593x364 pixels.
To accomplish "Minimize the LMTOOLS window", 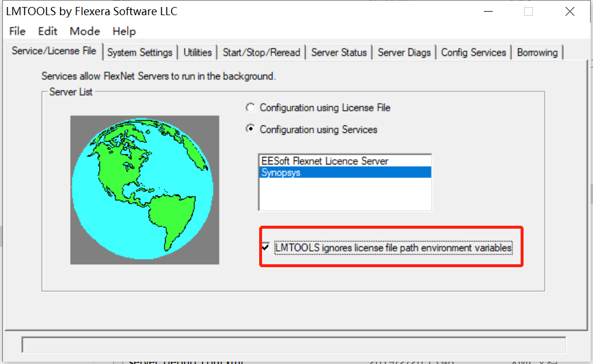I will [x=489, y=11].
